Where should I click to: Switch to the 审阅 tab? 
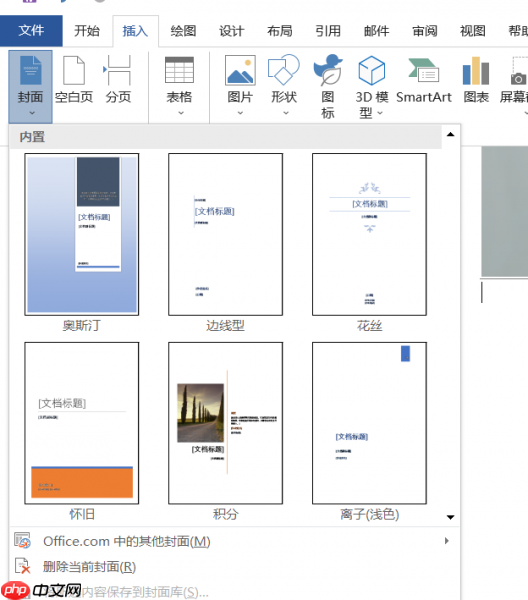click(x=424, y=31)
